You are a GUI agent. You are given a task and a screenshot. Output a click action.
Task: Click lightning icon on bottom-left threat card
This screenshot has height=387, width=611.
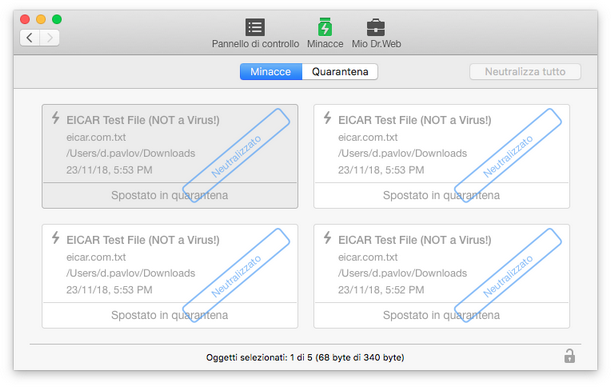click(x=56, y=237)
